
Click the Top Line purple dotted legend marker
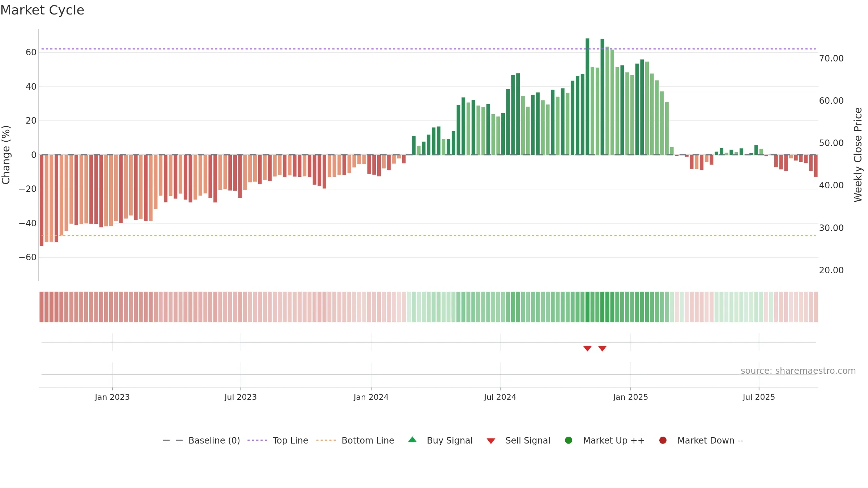(257, 440)
